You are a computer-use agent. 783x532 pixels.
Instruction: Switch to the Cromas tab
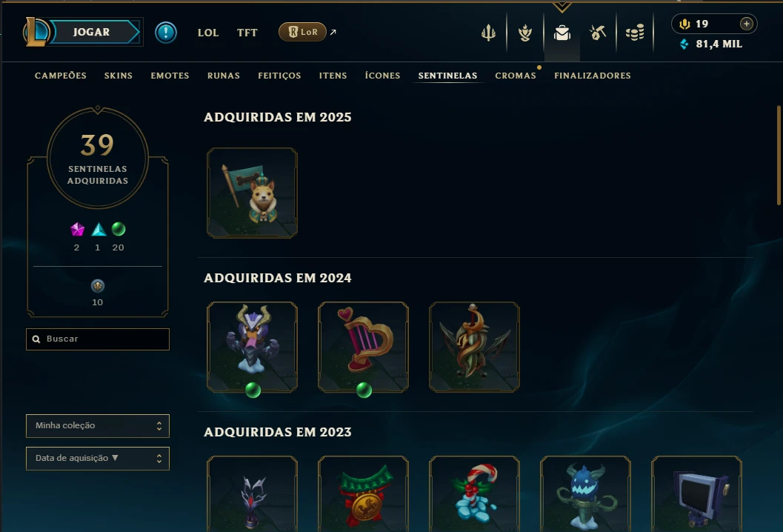[x=516, y=76]
